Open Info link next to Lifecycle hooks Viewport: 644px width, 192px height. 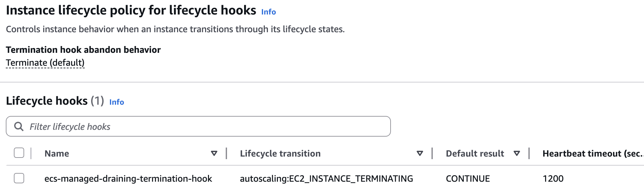pos(117,102)
